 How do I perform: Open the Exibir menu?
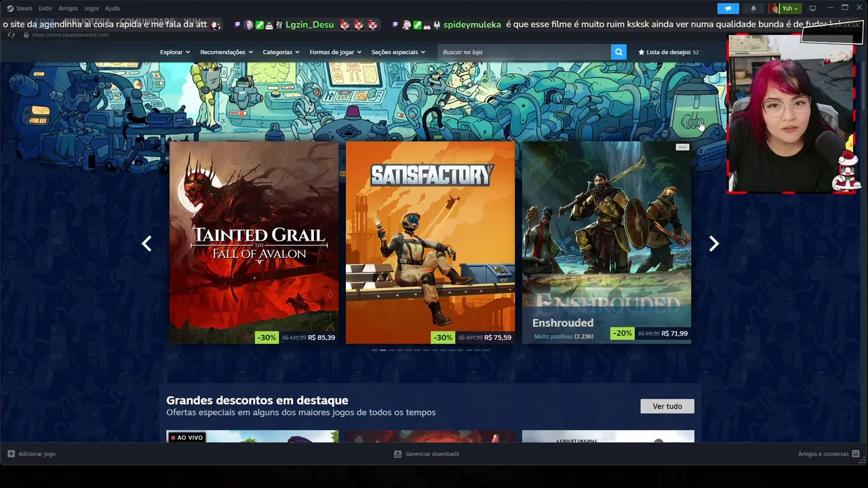(45, 8)
